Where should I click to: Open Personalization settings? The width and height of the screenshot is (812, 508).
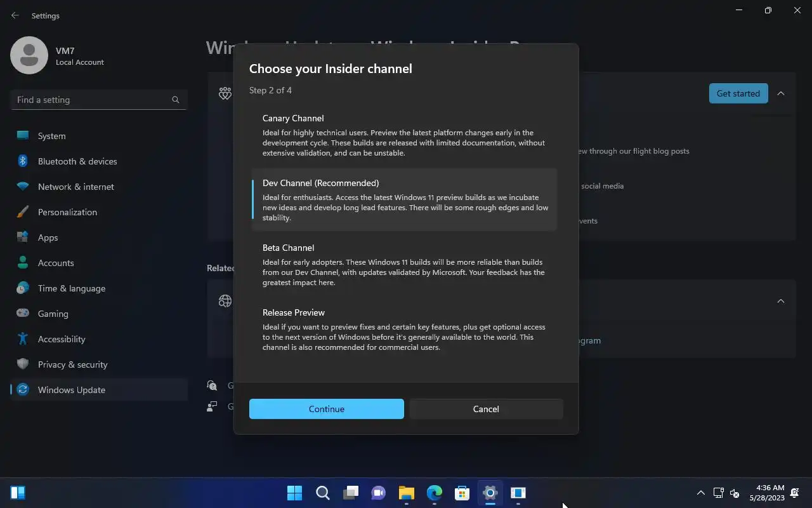(99, 212)
